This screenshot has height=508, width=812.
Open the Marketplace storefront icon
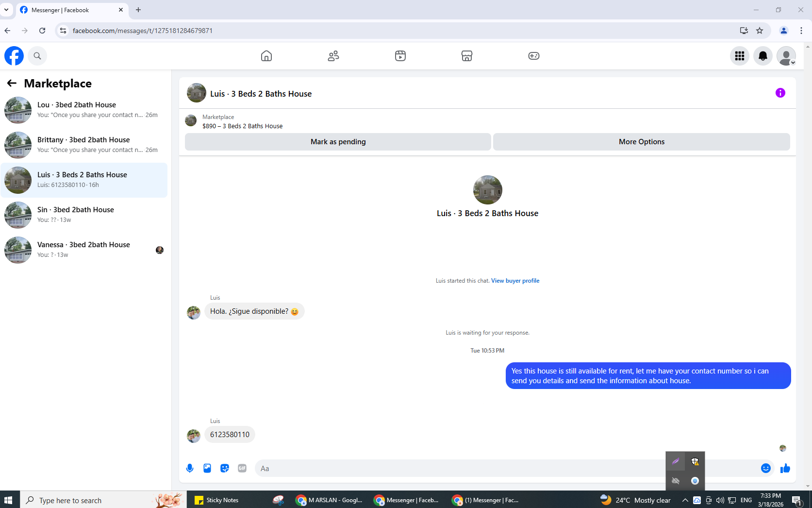[467, 56]
